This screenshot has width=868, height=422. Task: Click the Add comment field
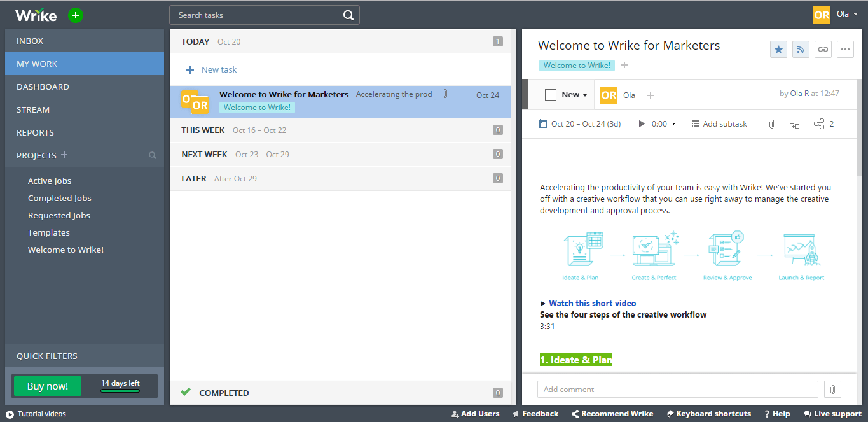coord(677,389)
